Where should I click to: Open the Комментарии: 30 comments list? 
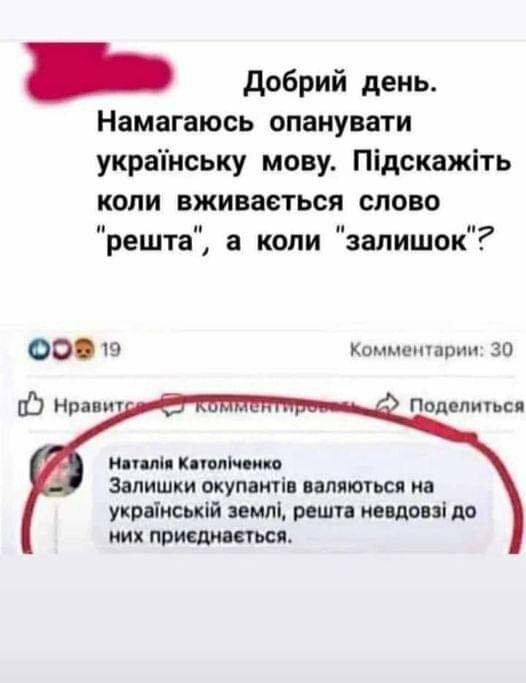tap(432, 349)
